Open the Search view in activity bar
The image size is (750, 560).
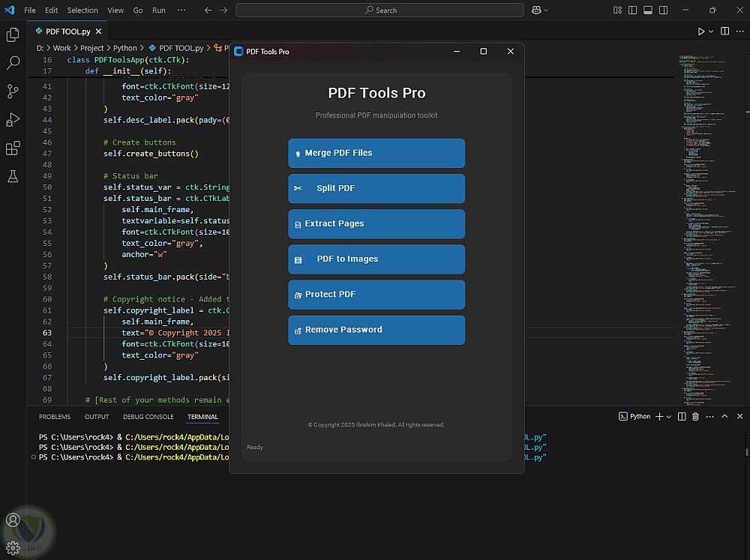tap(13, 63)
